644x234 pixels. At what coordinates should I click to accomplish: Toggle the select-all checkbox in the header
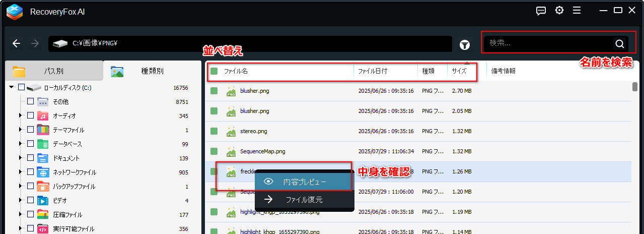[x=214, y=71]
